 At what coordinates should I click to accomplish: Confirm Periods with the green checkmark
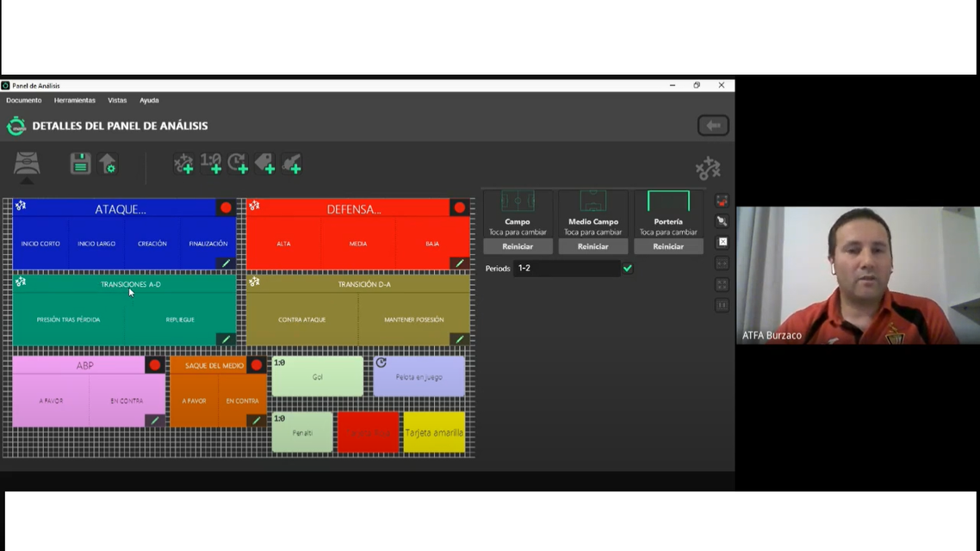click(628, 269)
